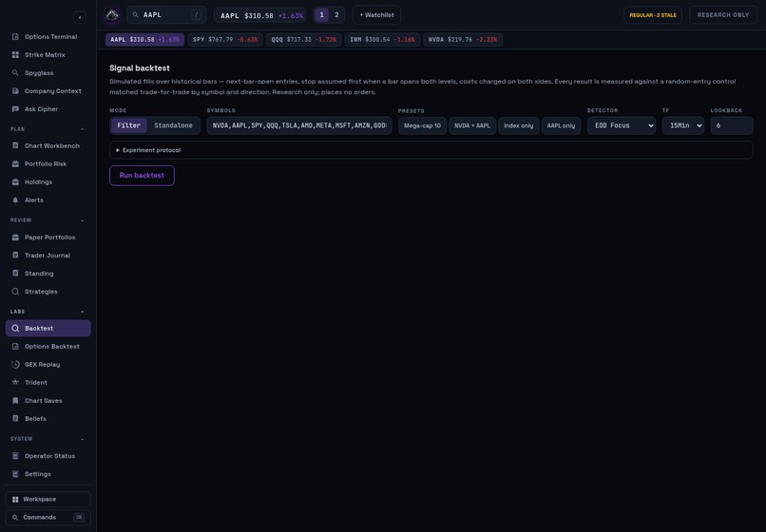Click the Lookback input showing 6
The height and width of the screenshot is (532, 766).
[x=732, y=125]
